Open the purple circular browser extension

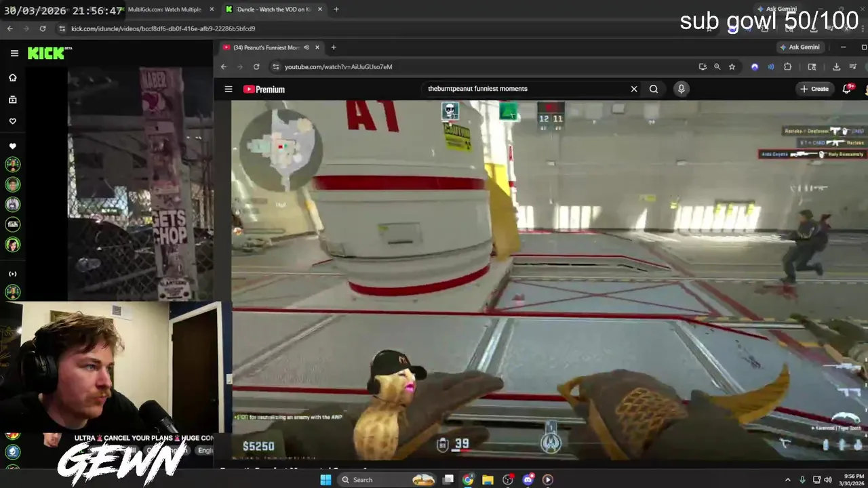(755, 66)
